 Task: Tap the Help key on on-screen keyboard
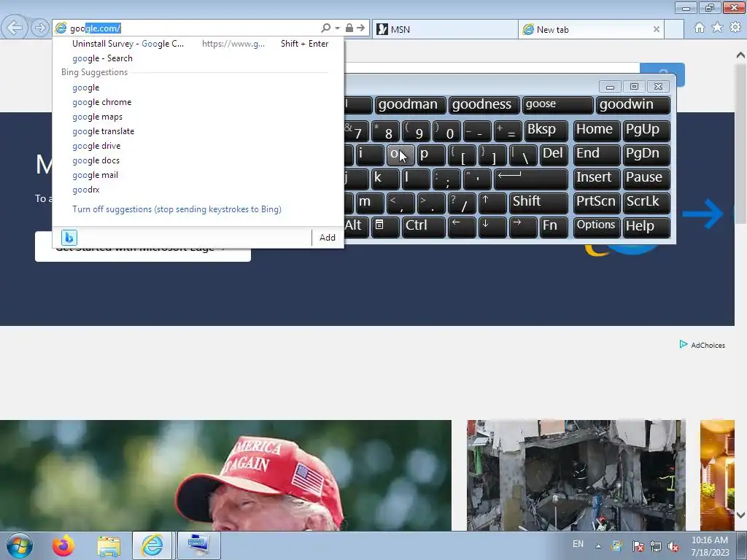(x=646, y=227)
